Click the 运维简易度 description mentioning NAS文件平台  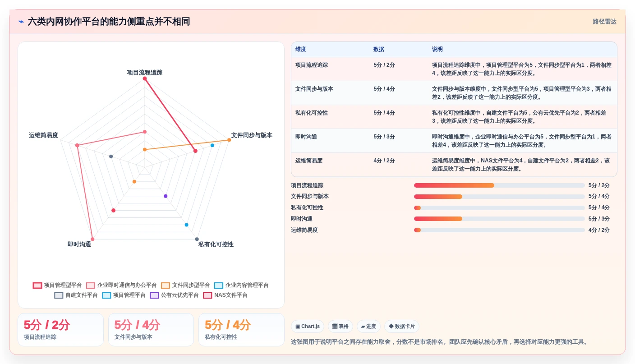[522, 165]
